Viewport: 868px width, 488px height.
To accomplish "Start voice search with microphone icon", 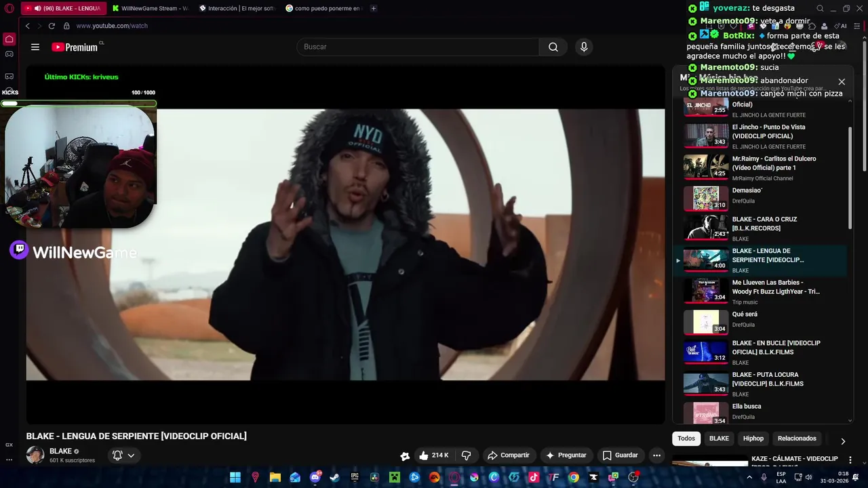I will [584, 47].
